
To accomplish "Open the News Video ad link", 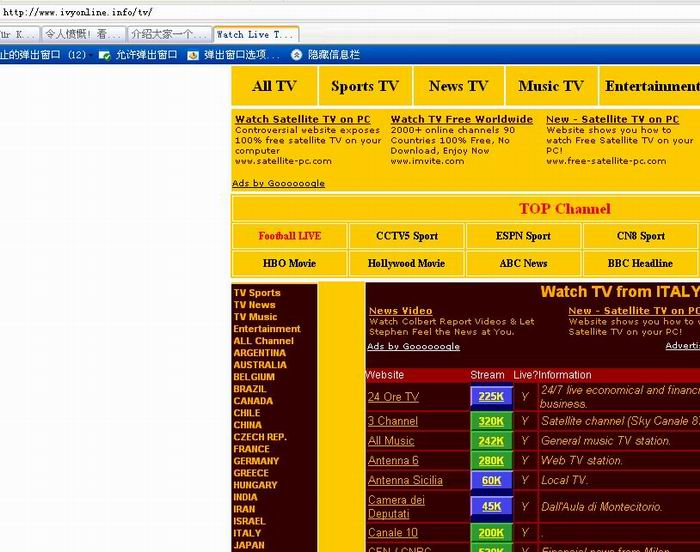I will pyautogui.click(x=401, y=311).
